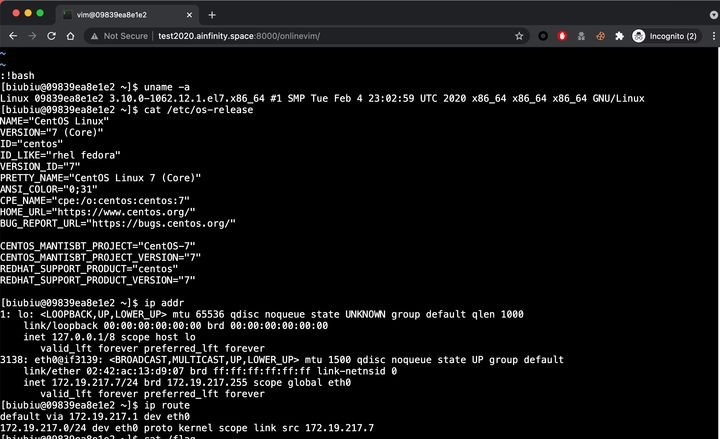Image resolution: width=720 pixels, height=439 pixels.
Task: Close the vim@09839ea8e1e2 tab
Action: click(x=189, y=15)
